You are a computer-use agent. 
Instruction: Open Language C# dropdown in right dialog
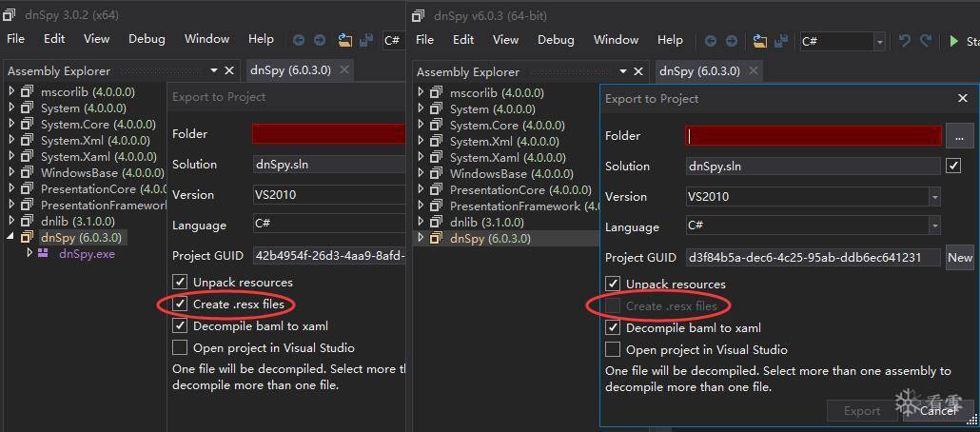coord(934,226)
